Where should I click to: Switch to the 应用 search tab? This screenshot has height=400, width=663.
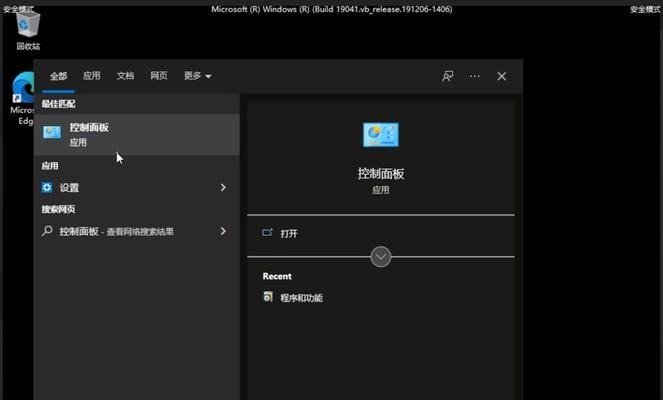[92, 76]
